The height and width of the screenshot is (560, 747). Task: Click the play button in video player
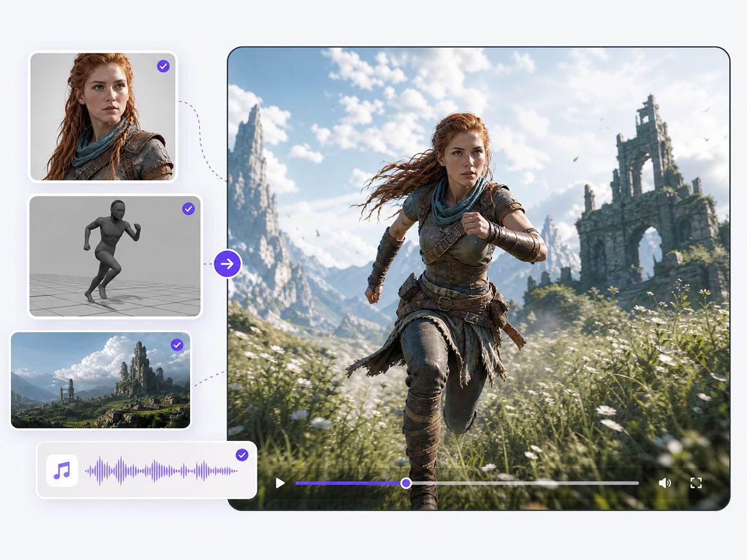[280, 483]
